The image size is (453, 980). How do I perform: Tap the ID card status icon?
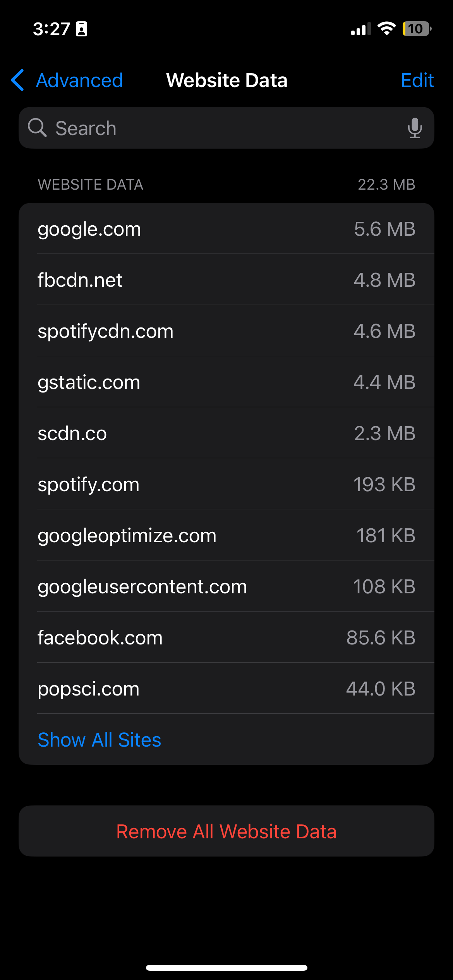coord(81,29)
